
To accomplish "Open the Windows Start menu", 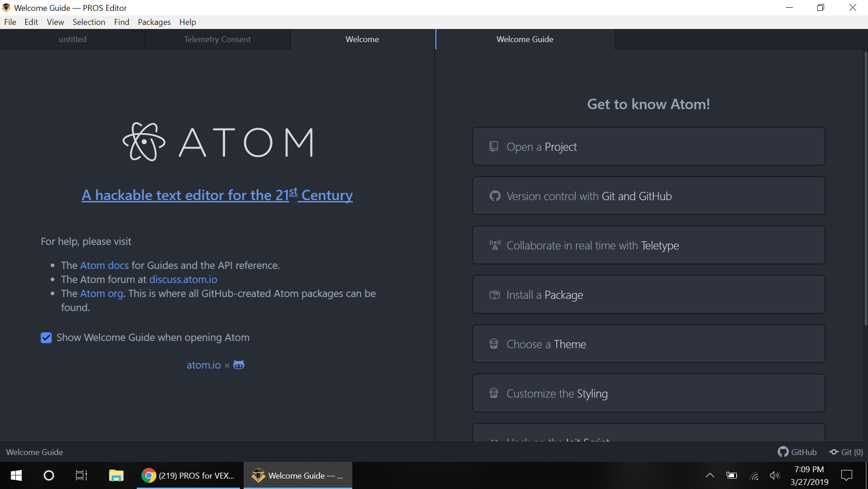I will 16,475.
